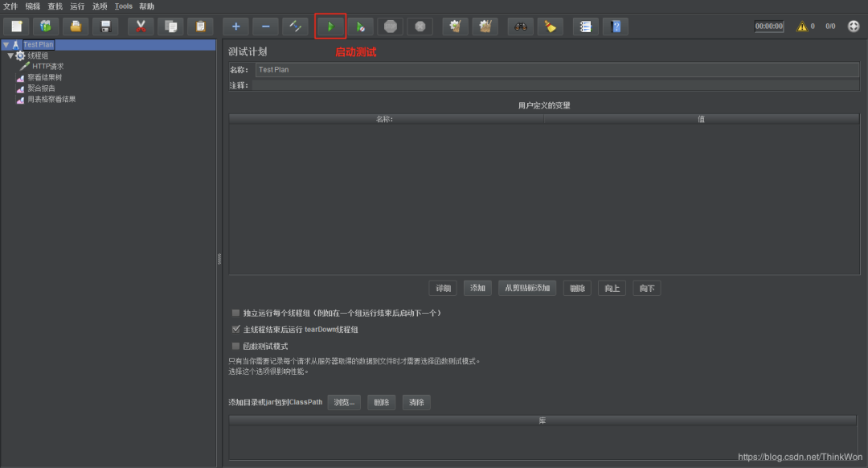Screen dimensions: 868x468
Task: Collapse the Test Plan tree node
Action: [6, 44]
